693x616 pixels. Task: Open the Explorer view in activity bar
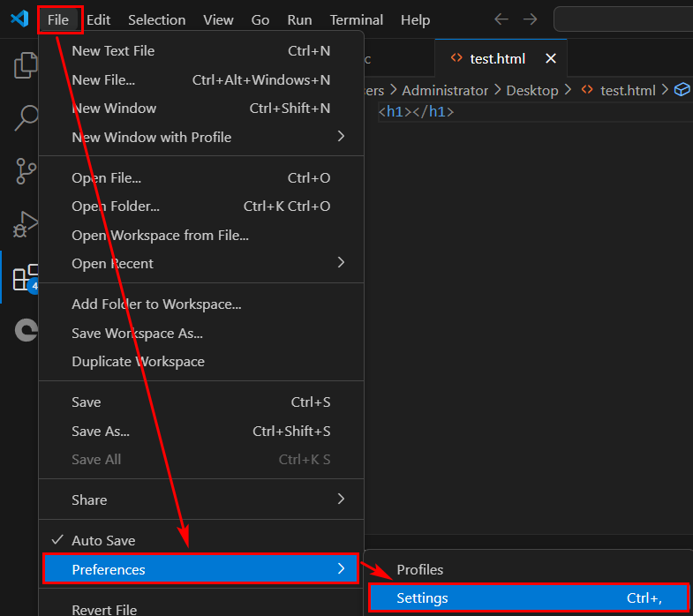(25, 66)
